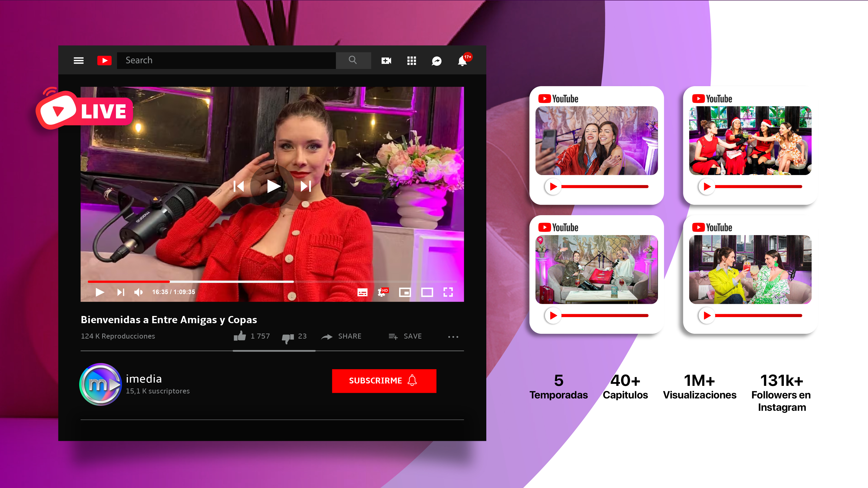This screenshot has width=868, height=488.
Task: Open the HD settings gear icon
Action: [383, 292]
